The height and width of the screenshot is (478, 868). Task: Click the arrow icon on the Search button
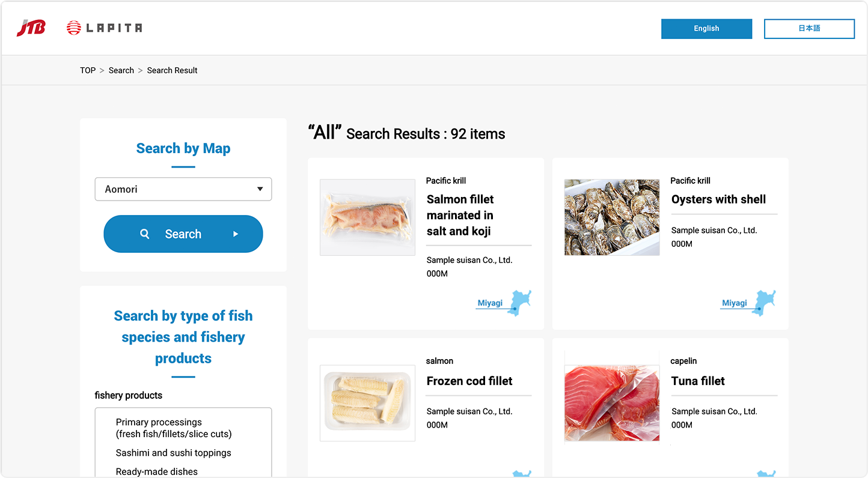(x=236, y=234)
